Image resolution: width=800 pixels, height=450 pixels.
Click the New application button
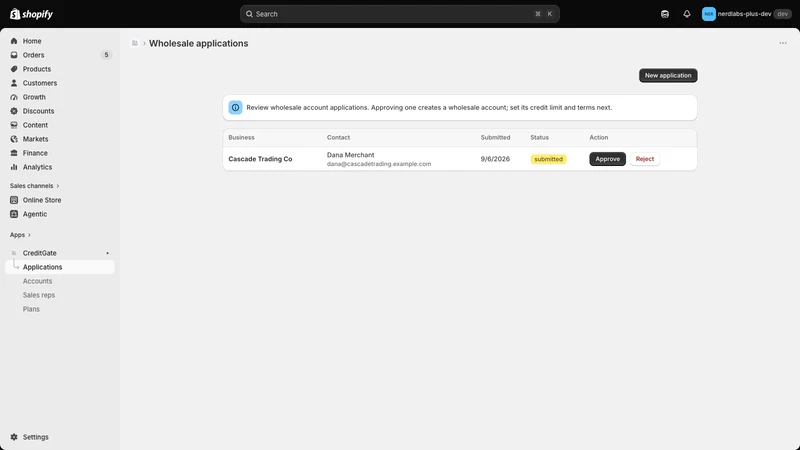coord(668,76)
